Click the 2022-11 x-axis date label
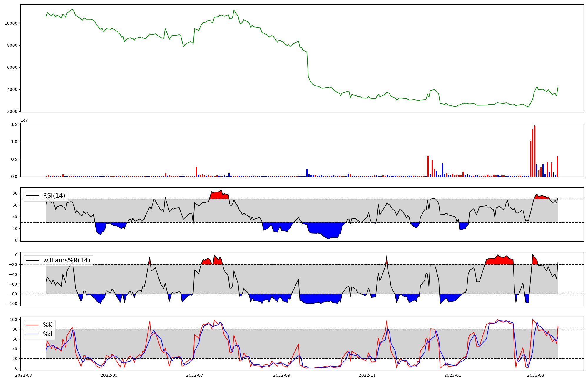588x382 pixels. [x=367, y=375]
